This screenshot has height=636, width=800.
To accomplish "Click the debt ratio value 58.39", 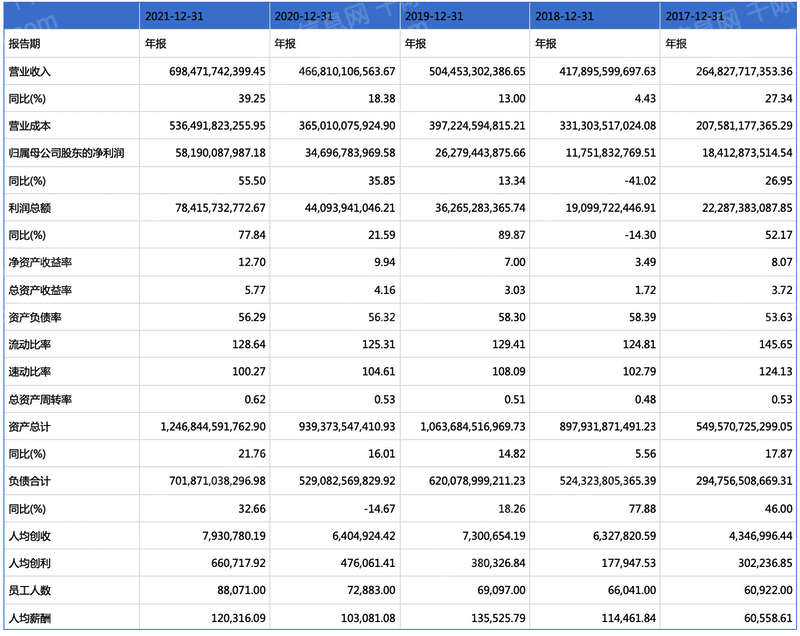I will (642, 317).
